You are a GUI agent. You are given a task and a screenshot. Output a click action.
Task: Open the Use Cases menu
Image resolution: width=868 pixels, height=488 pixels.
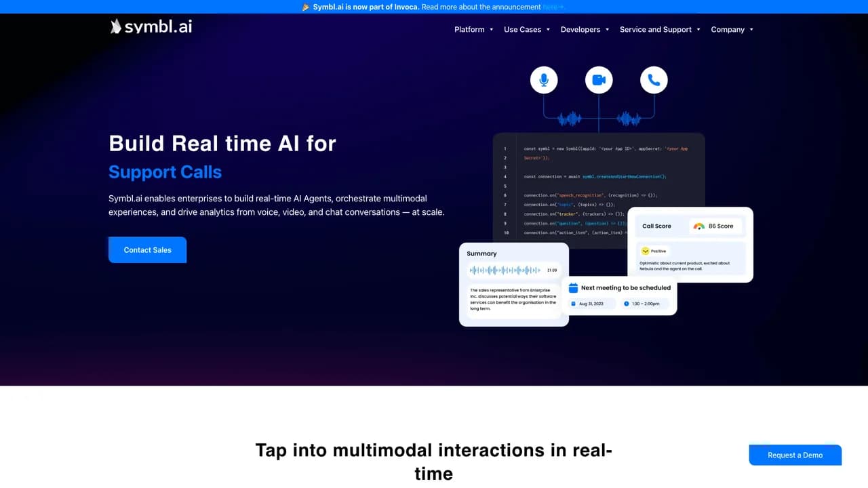522,29
